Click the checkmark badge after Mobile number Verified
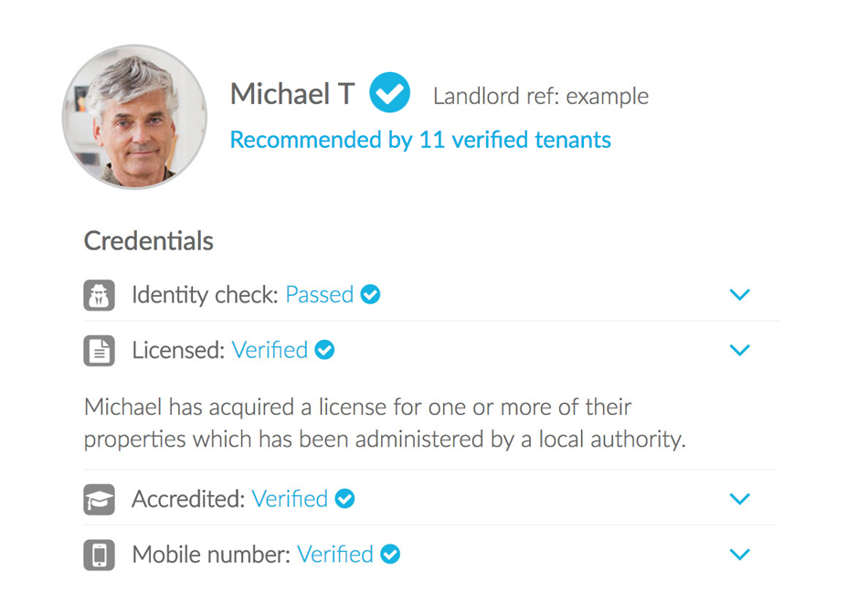Viewport: 868px width, 613px height. click(x=390, y=554)
